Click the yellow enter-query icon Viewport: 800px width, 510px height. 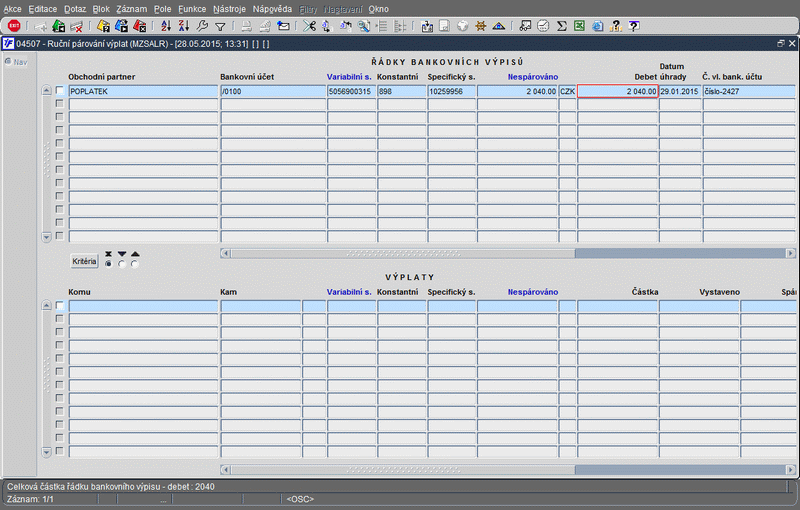coord(104,26)
